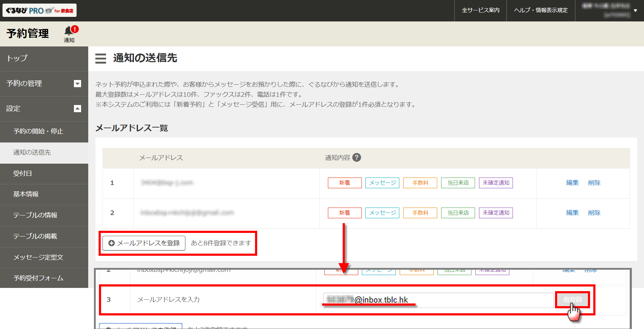The height and width of the screenshot is (329, 644).
Task: Click メールアドレスを入力 label in row 3
Action: 169,300
